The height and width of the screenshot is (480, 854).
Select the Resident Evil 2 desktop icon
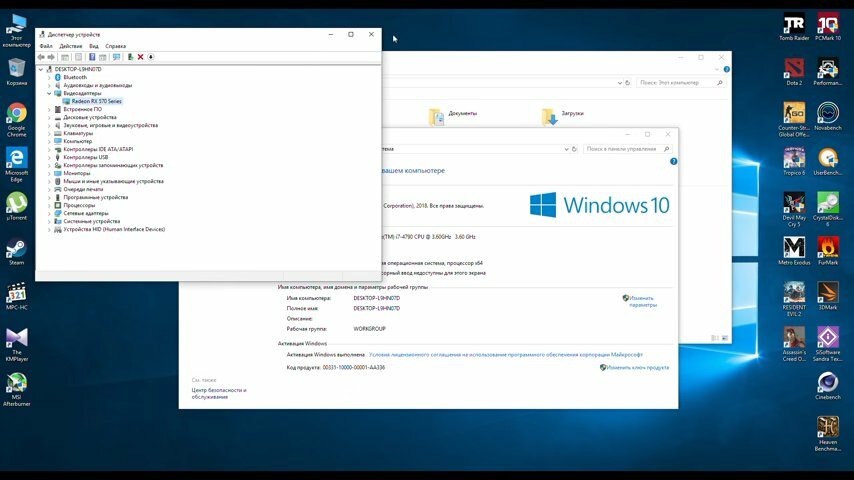pos(794,299)
